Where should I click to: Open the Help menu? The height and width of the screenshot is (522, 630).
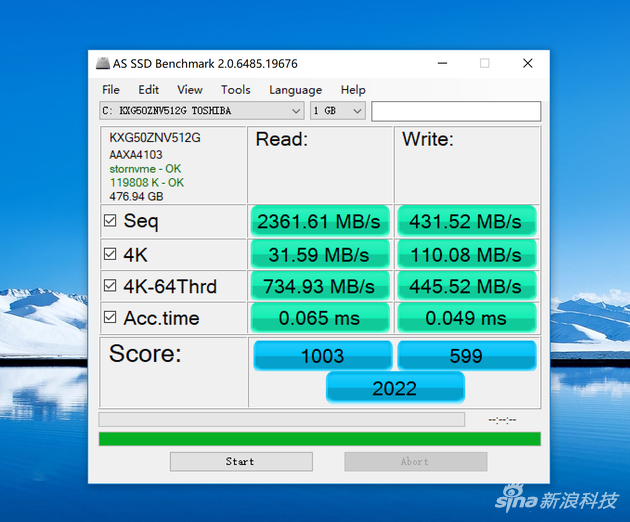(x=353, y=90)
